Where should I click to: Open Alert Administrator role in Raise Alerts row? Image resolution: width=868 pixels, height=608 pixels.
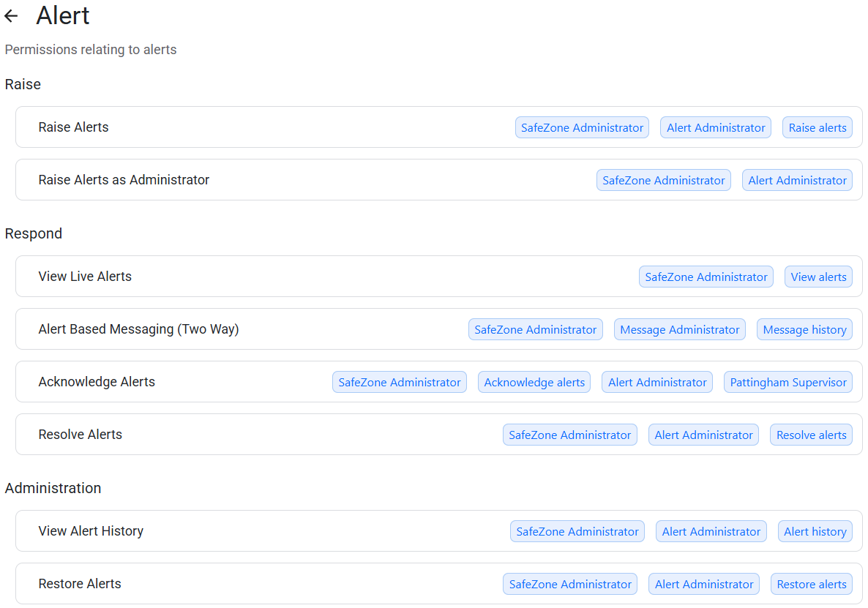tap(716, 127)
